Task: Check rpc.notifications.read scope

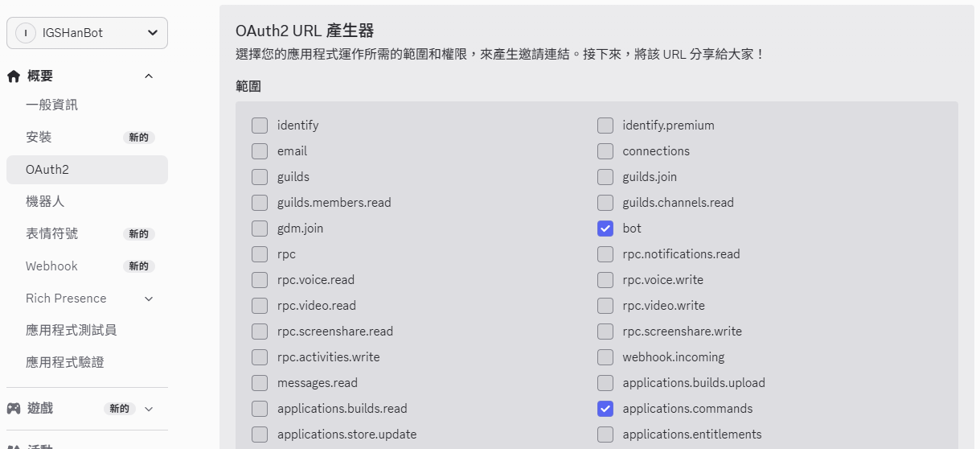Action: (605, 254)
